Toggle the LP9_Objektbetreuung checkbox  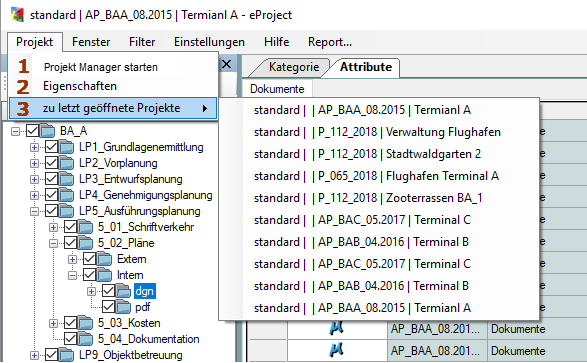click(x=51, y=355)
